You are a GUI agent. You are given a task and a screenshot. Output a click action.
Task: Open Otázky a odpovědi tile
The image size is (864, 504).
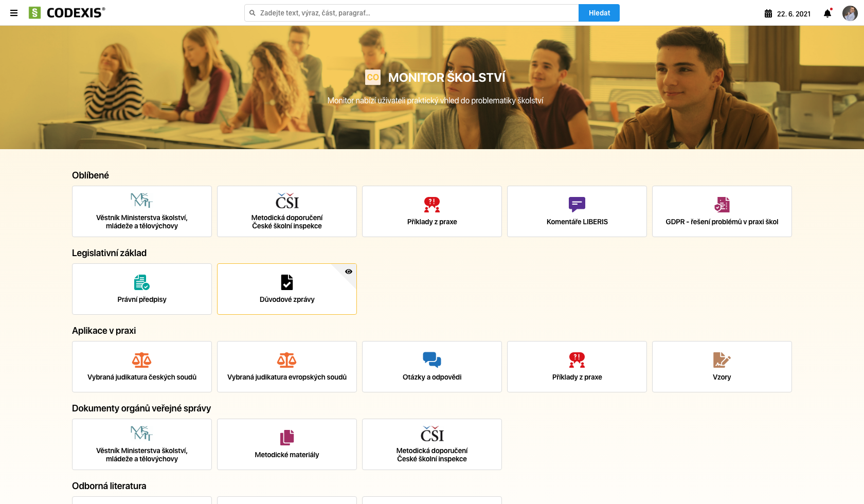coord(431,367)
